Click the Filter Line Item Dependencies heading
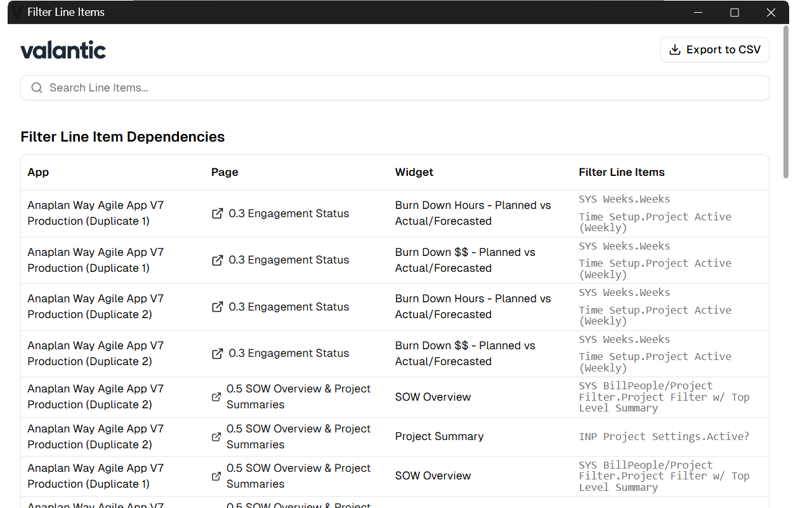The height and width of the screenshot is (508, 812). point(122,137)
